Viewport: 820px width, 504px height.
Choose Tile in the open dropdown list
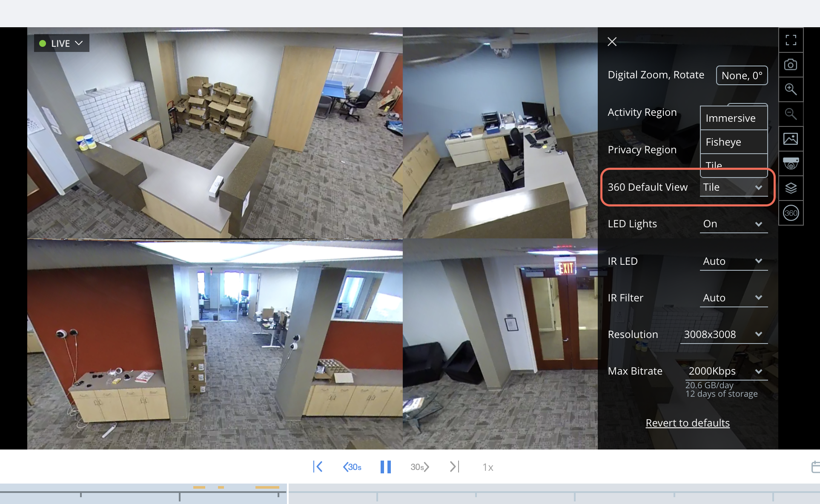(x=734, y=165)
